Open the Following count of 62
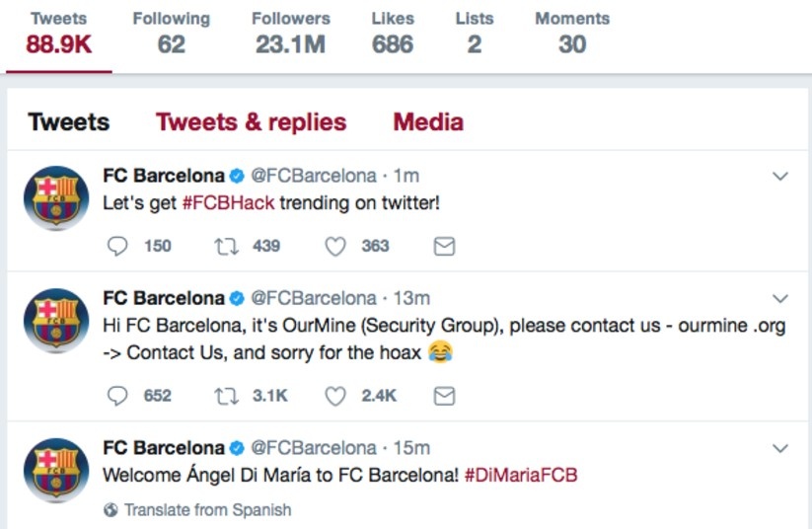Screen dimensions: 812x529 click(171, 33)
